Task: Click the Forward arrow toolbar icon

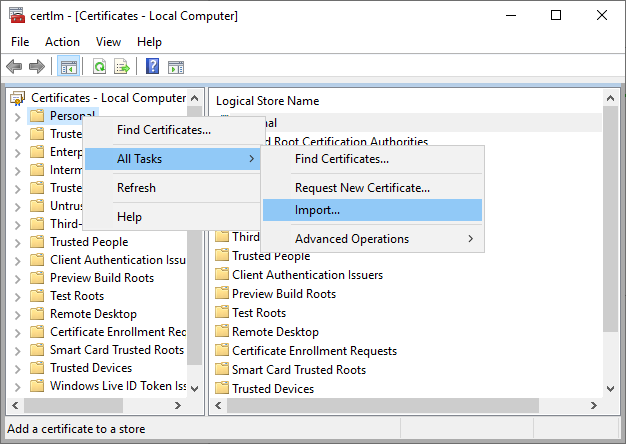Action: [37, 67]
